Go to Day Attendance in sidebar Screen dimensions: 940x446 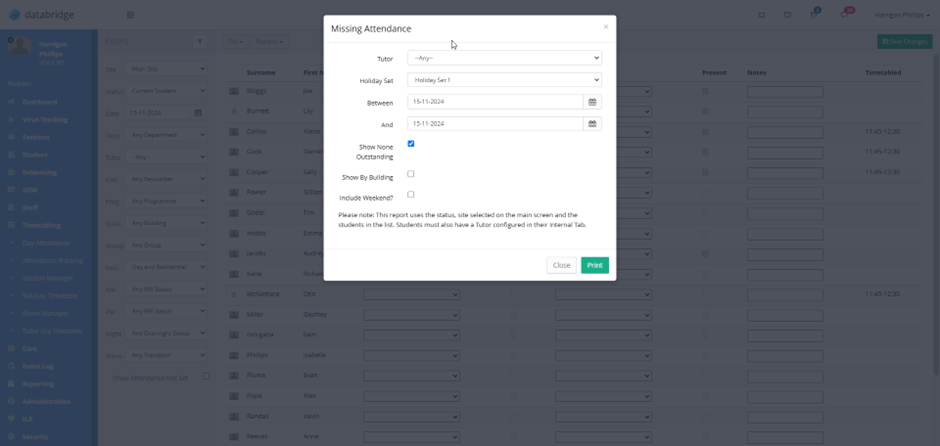(x=46, y=243)
